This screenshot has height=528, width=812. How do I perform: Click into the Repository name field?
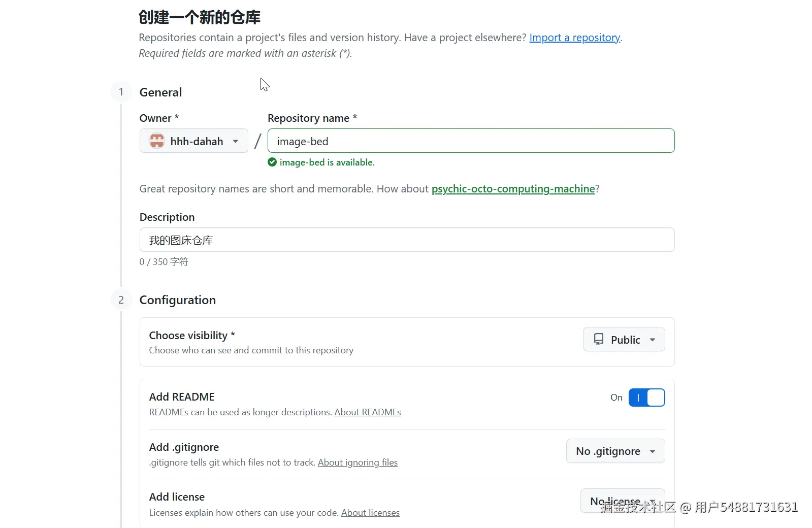pos(471,141)
